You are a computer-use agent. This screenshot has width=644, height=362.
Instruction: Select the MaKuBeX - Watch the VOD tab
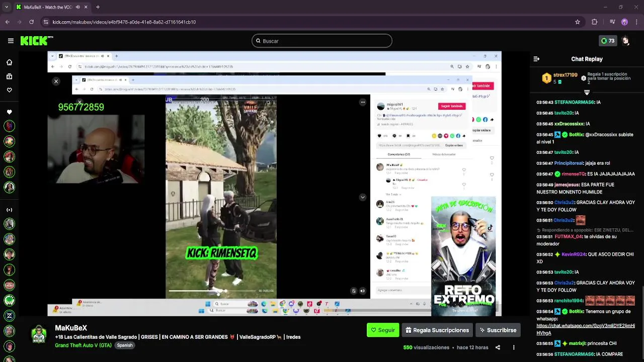coord(52,7)
